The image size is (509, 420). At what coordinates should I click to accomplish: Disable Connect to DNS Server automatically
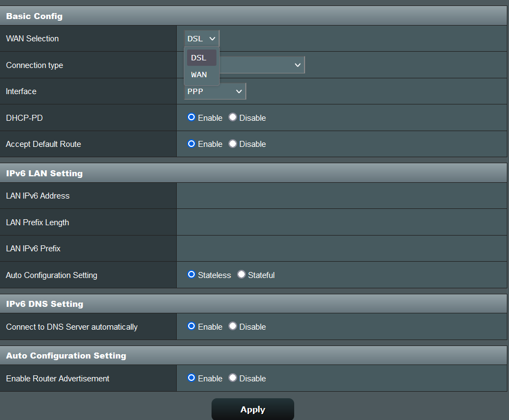[233, 326]
